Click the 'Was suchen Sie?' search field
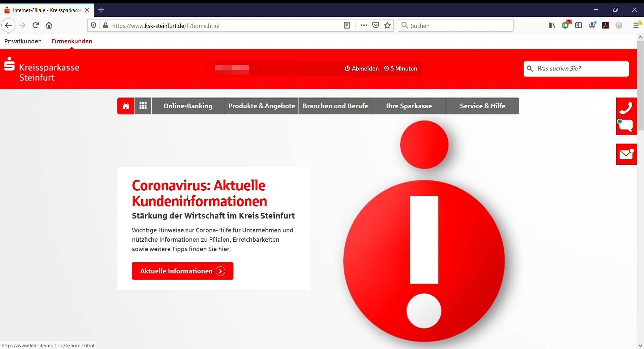Screen dimensions: 644x349 pos(576,69)
